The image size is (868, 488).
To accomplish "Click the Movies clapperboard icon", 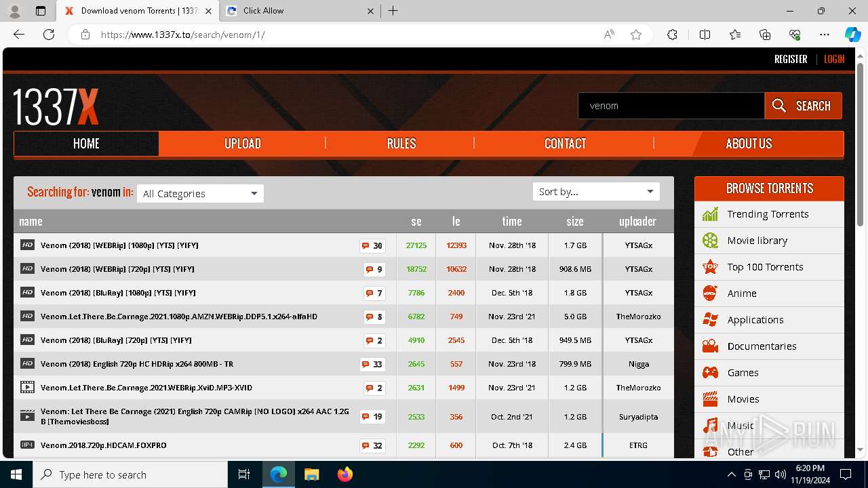I will tap(710, 399).
